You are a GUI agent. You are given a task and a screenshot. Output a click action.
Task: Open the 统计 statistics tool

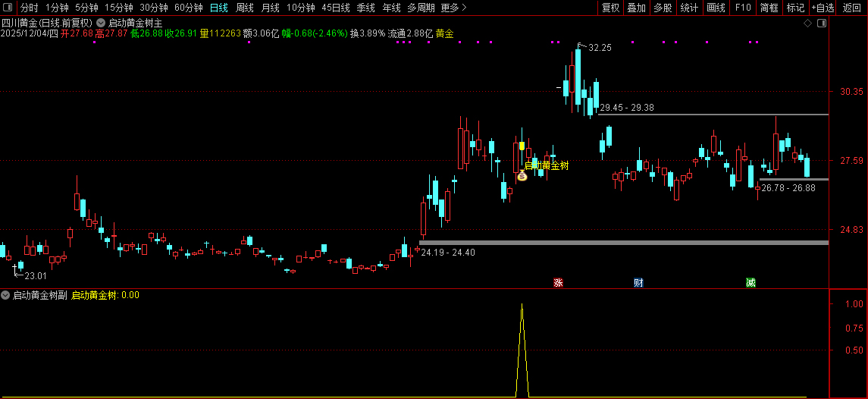click(689, 8)
